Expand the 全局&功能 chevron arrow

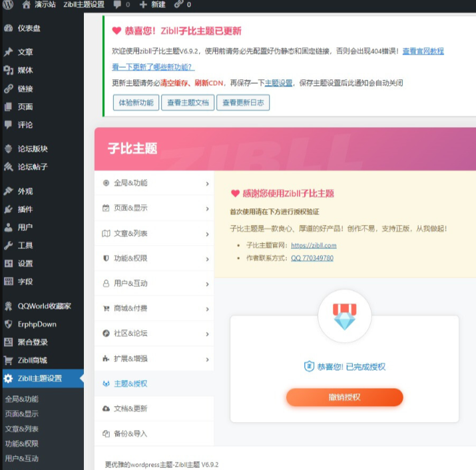[x=207, y=183]
